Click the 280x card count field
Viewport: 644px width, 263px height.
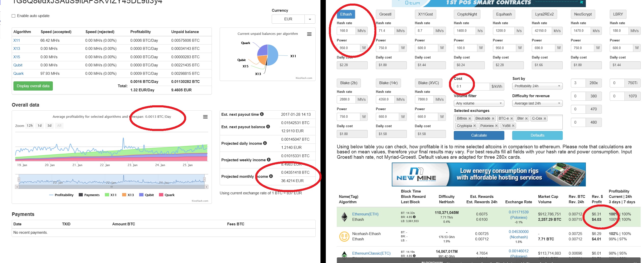click(578, 83)
